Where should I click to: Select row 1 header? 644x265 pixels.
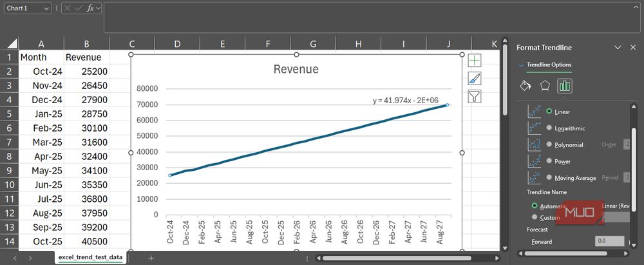9,57
